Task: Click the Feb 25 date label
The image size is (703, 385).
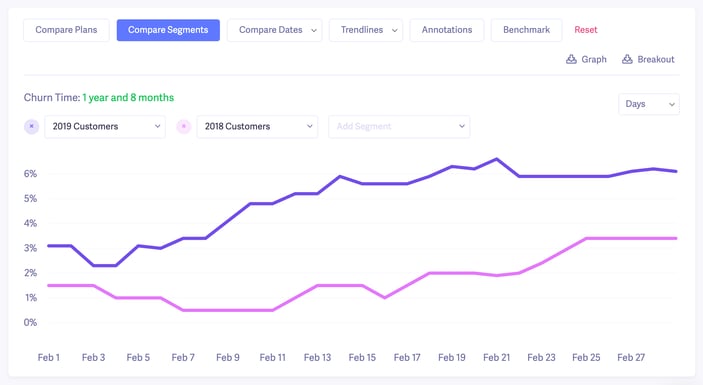Action: (x=586, y=358)
